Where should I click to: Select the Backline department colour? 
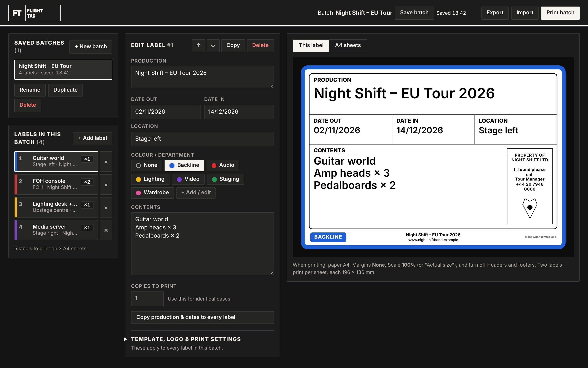point(184,165)
